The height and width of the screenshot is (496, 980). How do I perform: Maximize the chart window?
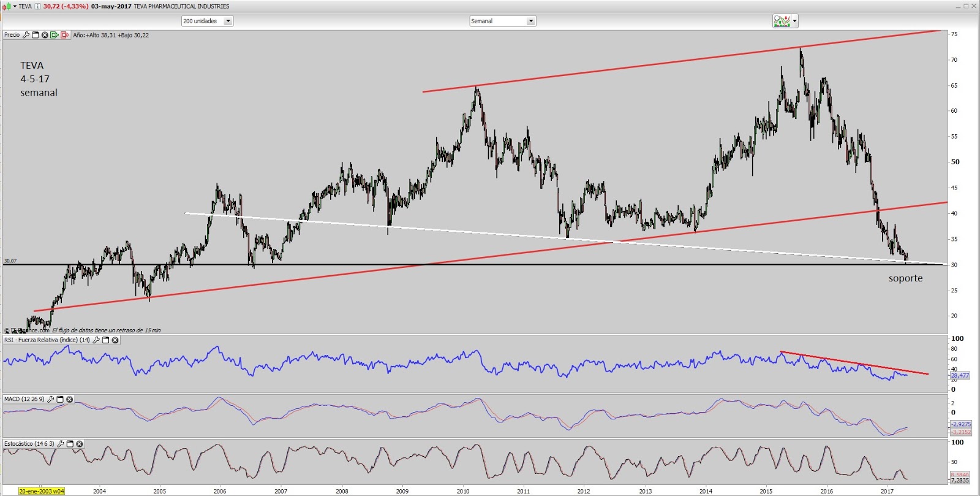(x=967, y=6)
